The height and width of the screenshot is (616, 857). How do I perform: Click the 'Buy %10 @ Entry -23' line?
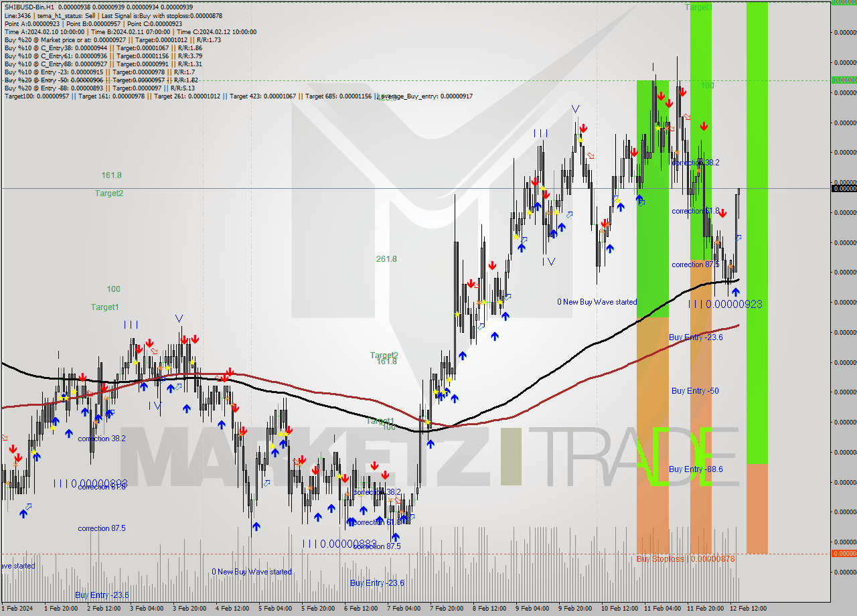pyautogui.click(x=100, y=72)
